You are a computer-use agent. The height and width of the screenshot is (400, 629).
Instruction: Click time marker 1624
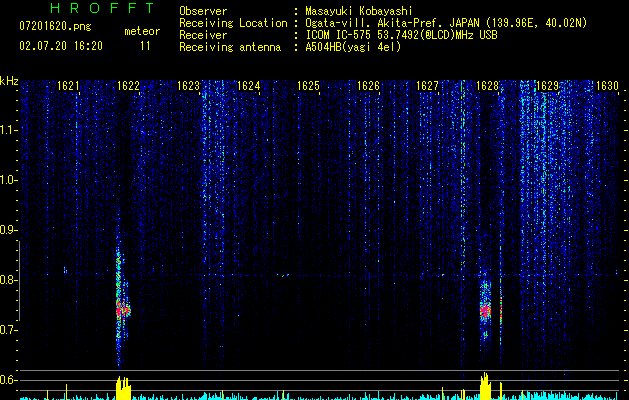248,85
